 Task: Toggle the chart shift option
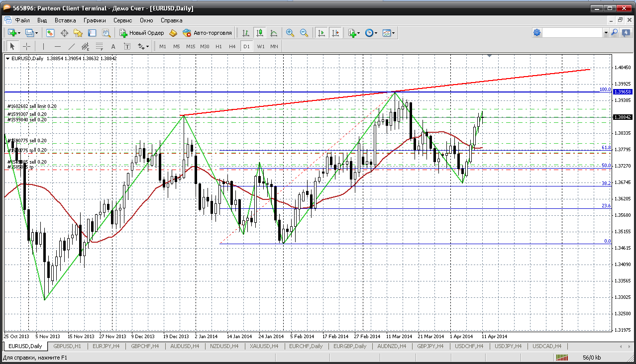coord(335,33)
